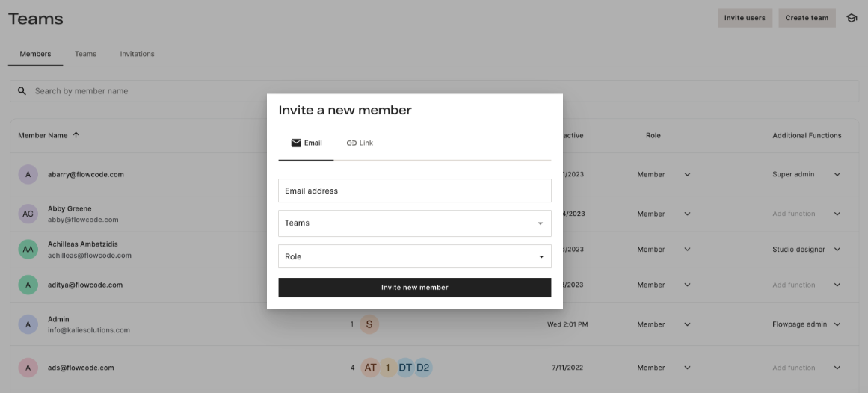Click Abby Greene's AG avatar
This screenshot has width=868, height=393.
(x=28, y=214)
